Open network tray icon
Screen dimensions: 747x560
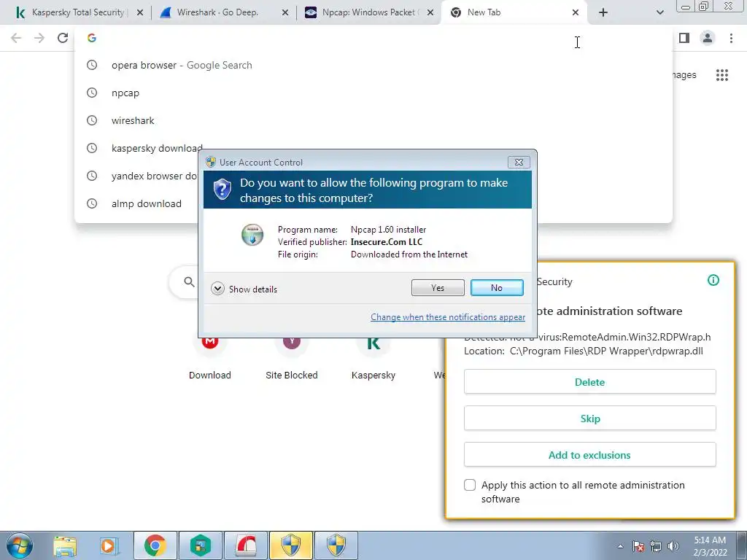656,546
